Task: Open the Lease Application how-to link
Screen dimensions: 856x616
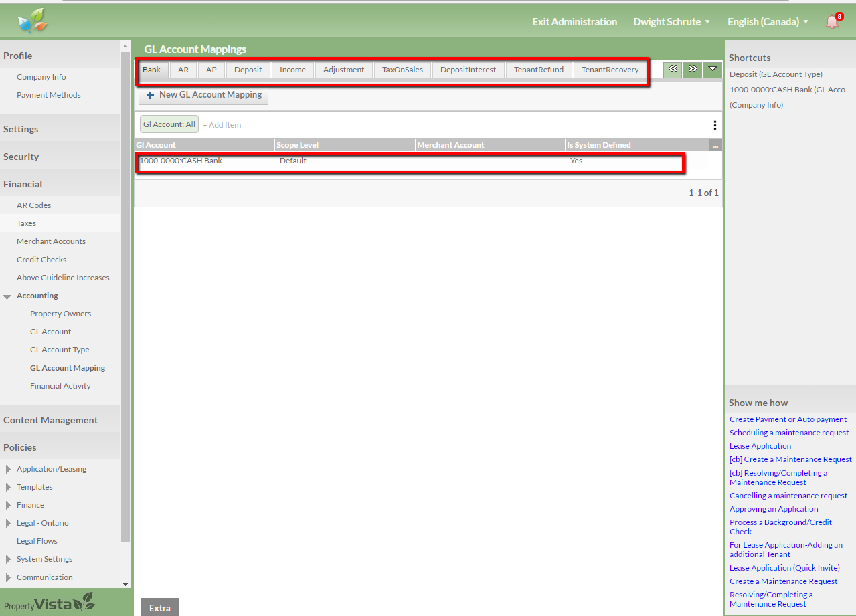Action: 760,446
